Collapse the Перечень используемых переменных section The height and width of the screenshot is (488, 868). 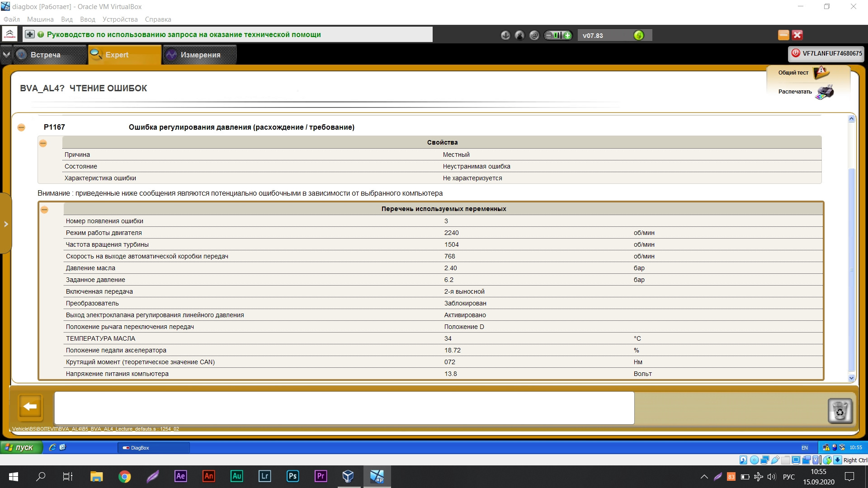click(x=44, y=210)
